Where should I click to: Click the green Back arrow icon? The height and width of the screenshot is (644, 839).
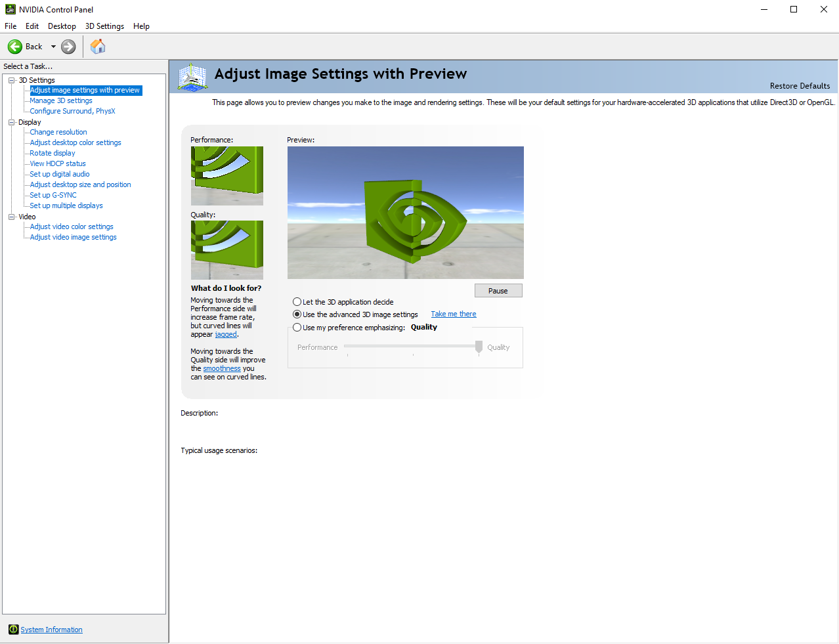(15, 47)
